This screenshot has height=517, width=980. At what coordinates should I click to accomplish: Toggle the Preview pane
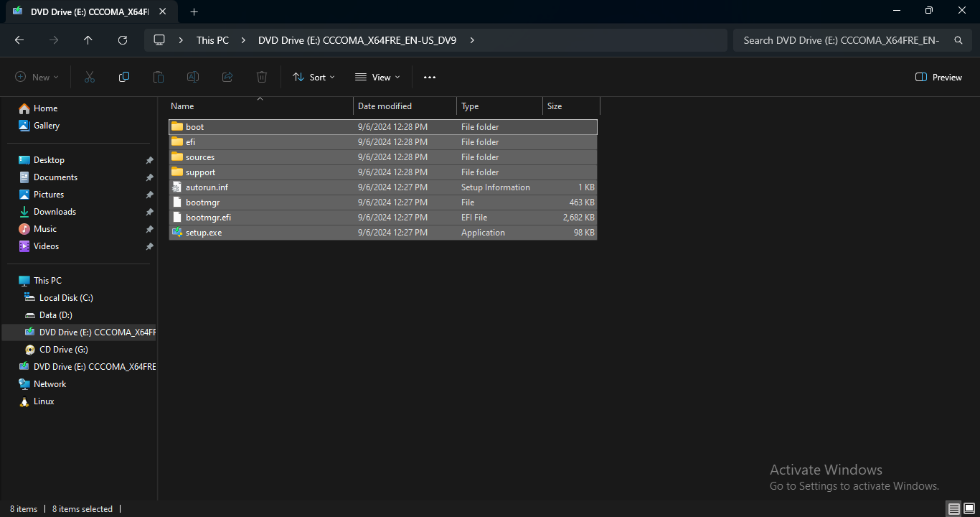(x=938, y=77)
